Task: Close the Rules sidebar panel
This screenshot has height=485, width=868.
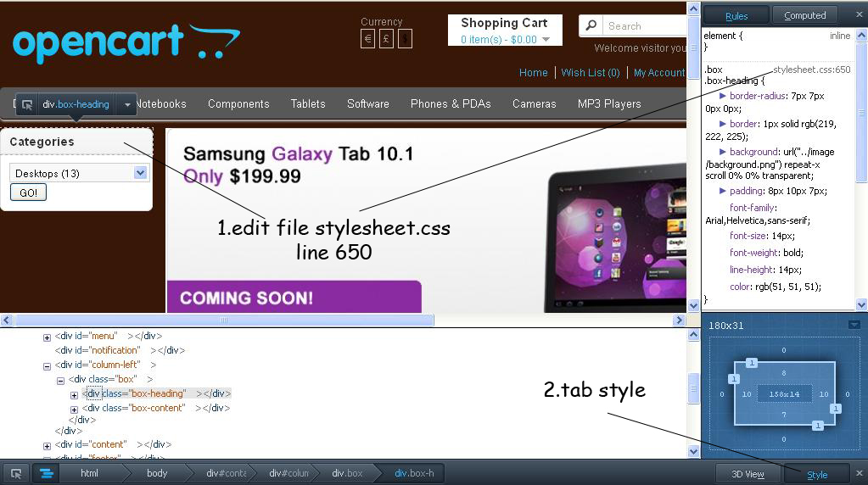Action: click(x=860, y=15)
